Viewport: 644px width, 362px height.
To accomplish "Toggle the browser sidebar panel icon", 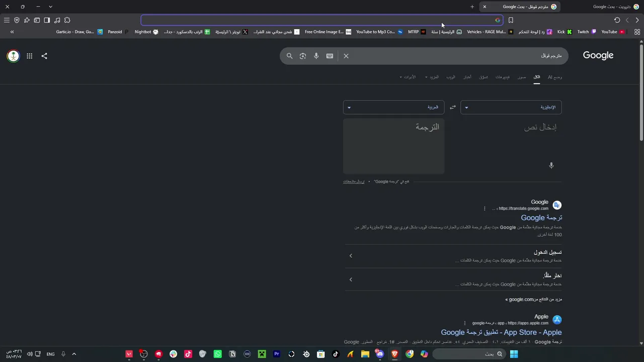I will point(47,20).
